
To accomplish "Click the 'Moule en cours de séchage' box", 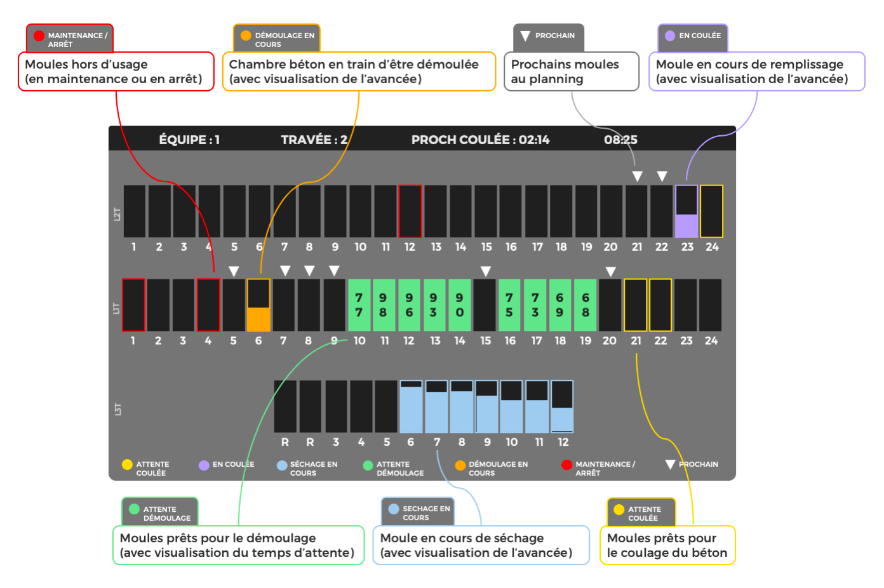I will coord(481,545).
